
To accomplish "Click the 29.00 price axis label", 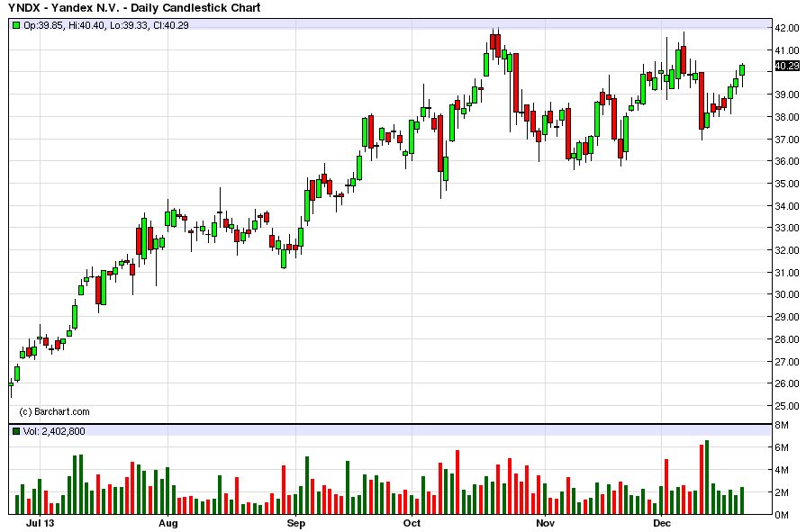I will point(787,317).
